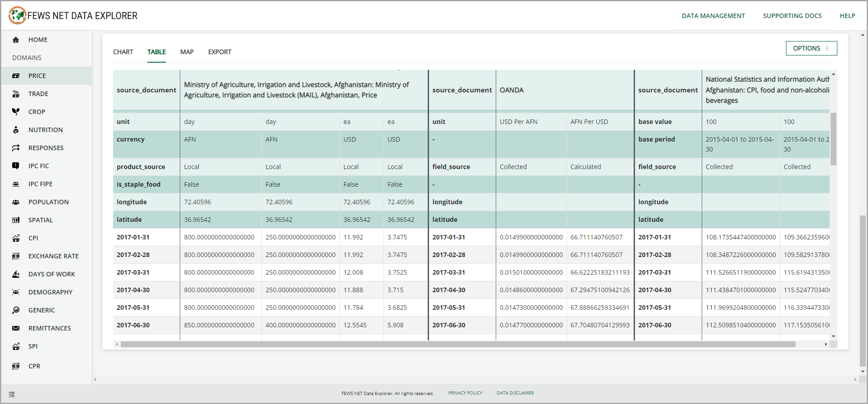Collapse the sidebar using bottom-left menu icon

pos(12,395)
